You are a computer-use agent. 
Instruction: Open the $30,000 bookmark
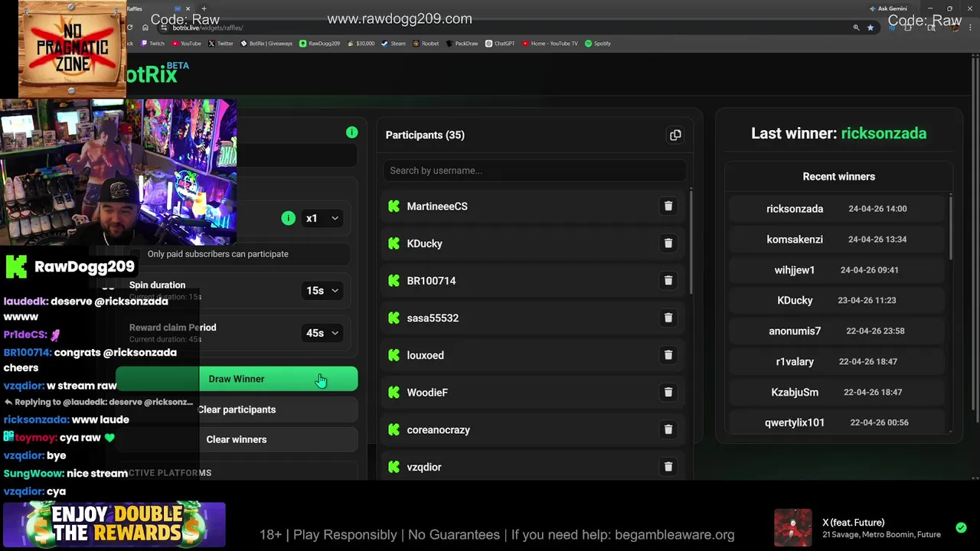(361, 44)
